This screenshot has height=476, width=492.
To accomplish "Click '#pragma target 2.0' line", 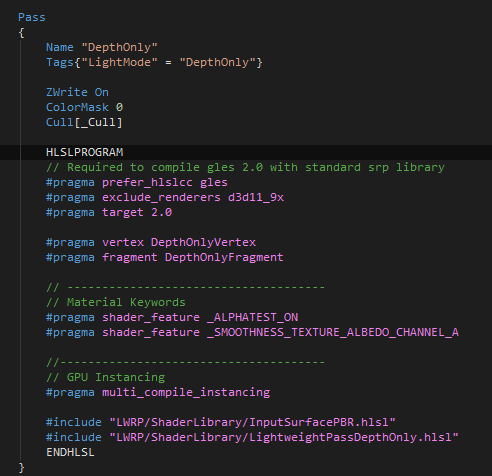I will point(109,212).
